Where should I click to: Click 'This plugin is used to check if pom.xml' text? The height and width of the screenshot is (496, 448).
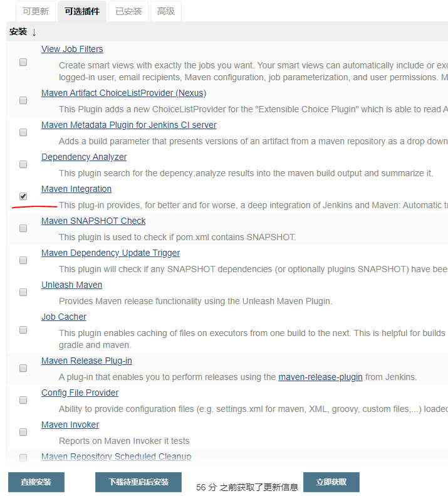pos(177,237)
